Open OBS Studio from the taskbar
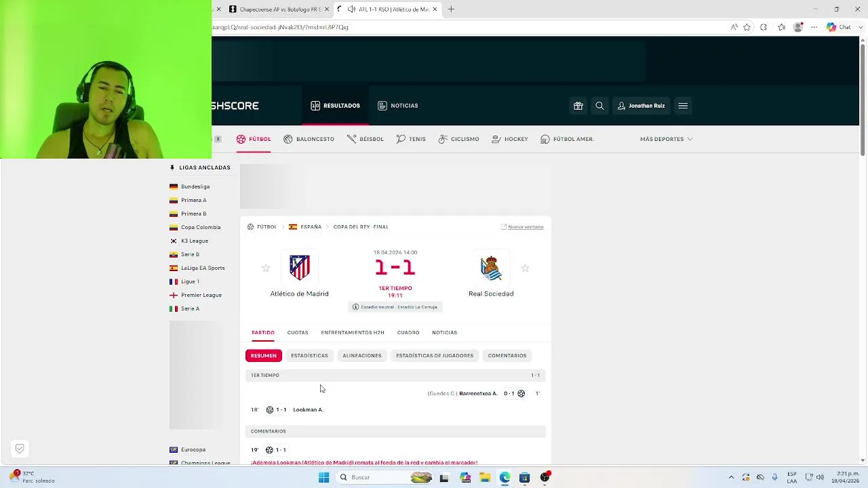 [x=545, y=477]
